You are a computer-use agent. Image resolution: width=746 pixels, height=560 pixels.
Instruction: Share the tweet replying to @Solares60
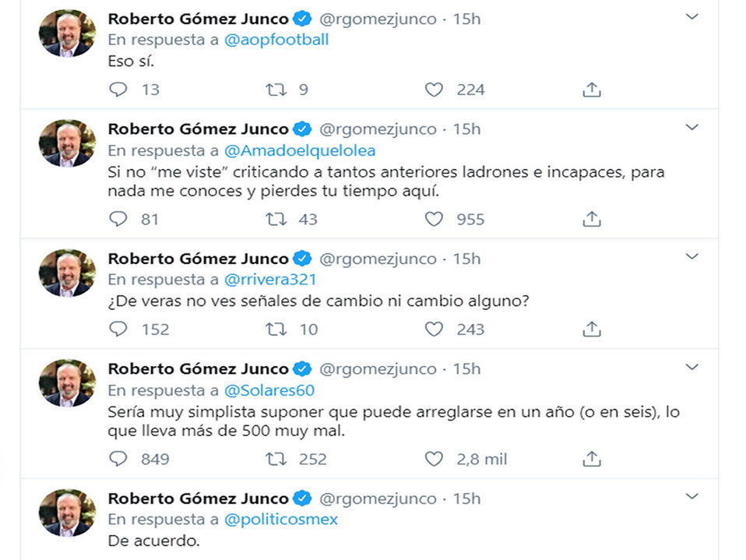592,459
